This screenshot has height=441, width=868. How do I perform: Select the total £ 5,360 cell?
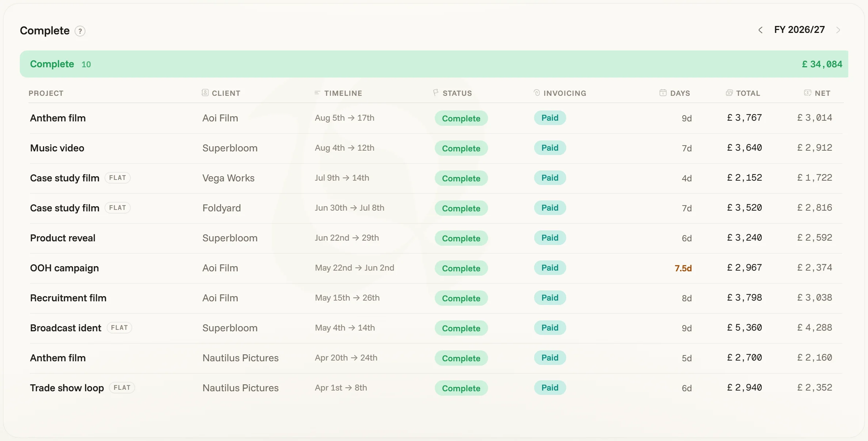coord(745,328)
